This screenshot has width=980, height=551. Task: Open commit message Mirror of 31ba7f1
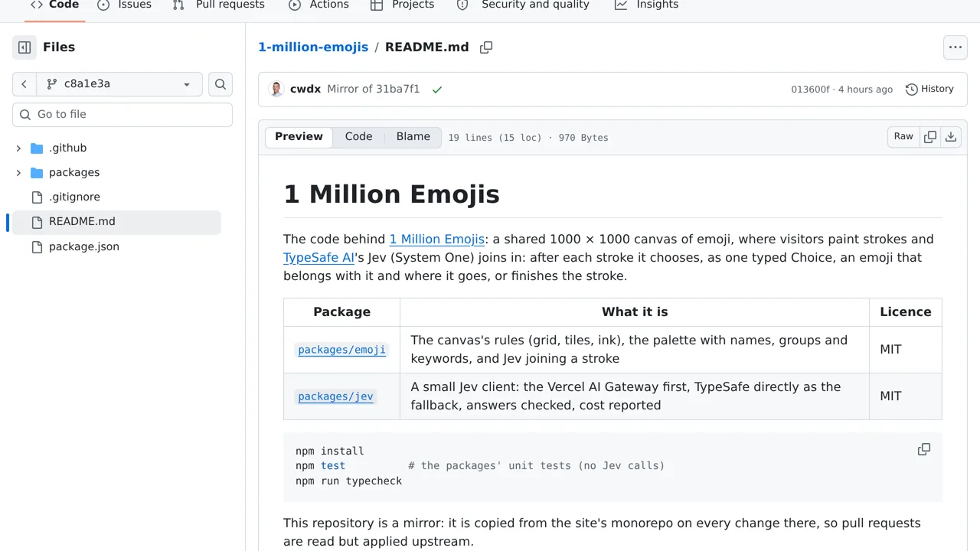point(374,90)
